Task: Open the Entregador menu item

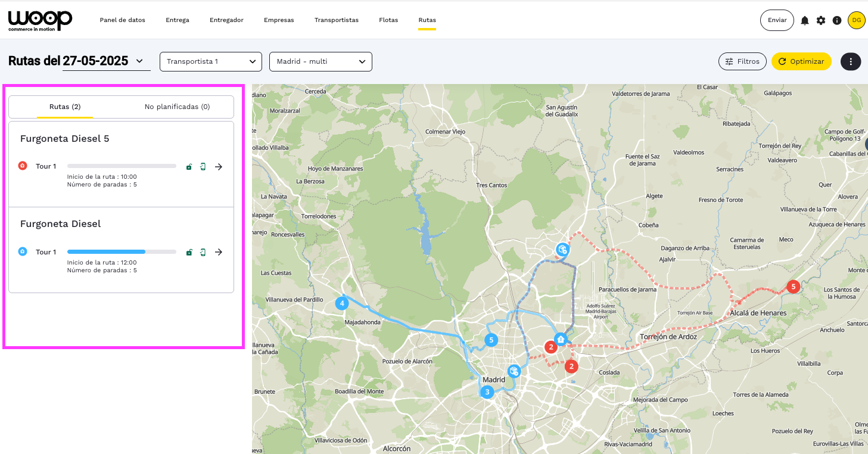Action: 226,20
